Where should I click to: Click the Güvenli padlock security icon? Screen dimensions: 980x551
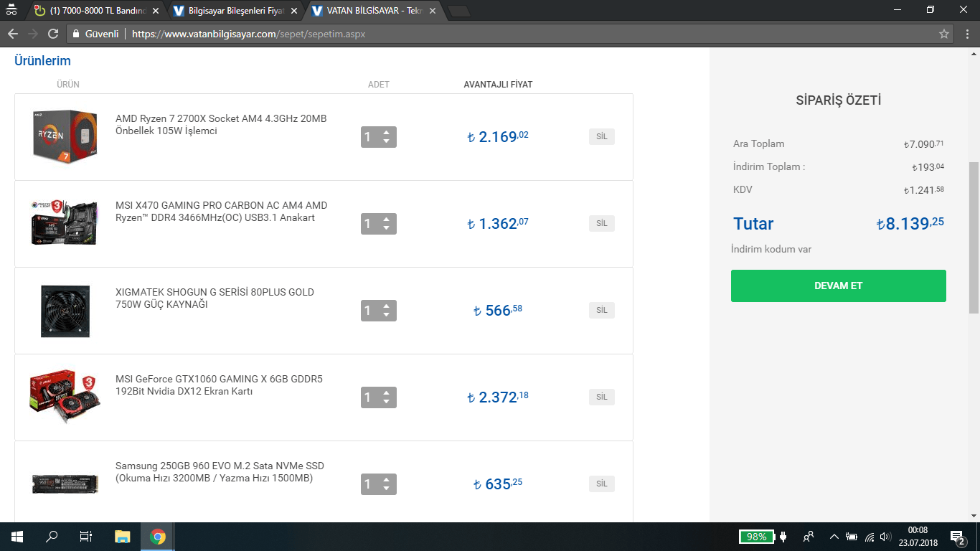[77, 34]
